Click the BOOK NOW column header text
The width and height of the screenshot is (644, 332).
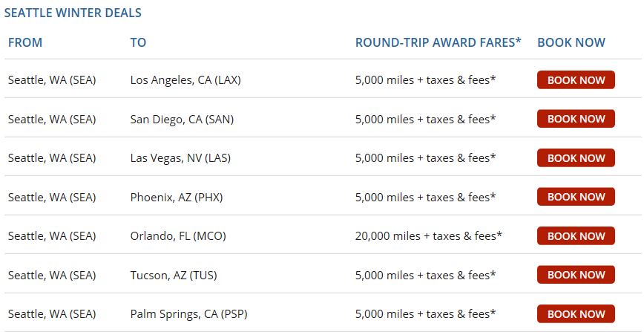point(571,43)
